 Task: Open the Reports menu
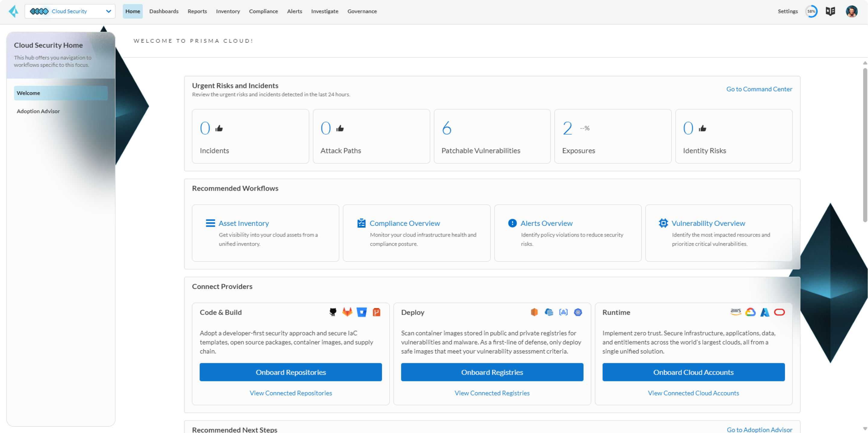[197, 11]
